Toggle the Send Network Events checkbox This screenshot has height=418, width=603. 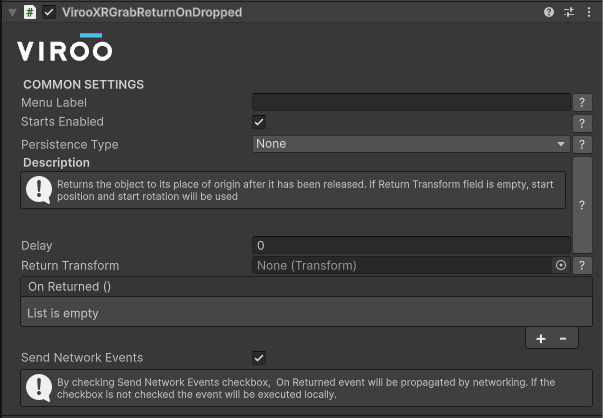point(259,358)
